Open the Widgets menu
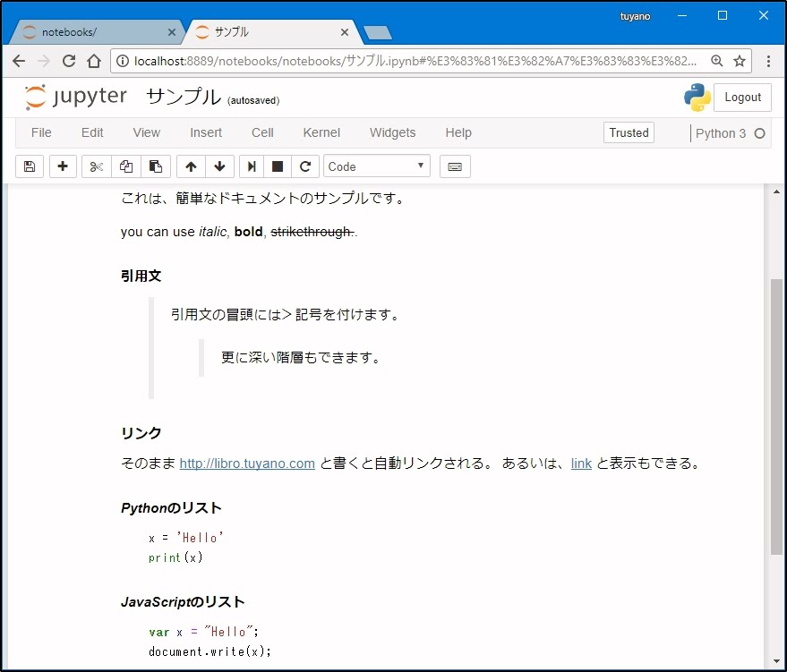This screenshot has height=672, width=787. (392, 132)
